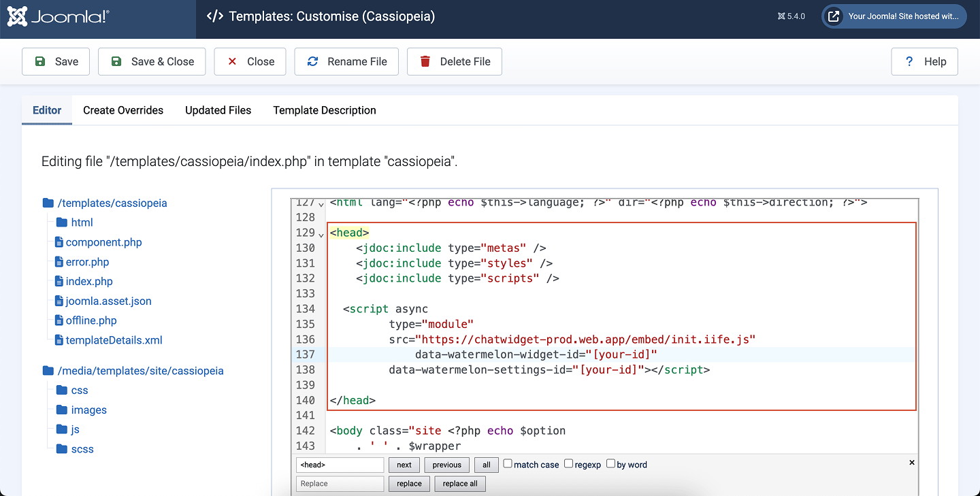Click the Templates: Customise (Cassiopeia) title
The height and width of the screenshot is (496, 980).
pyautogui.click(x=331, y=16)
